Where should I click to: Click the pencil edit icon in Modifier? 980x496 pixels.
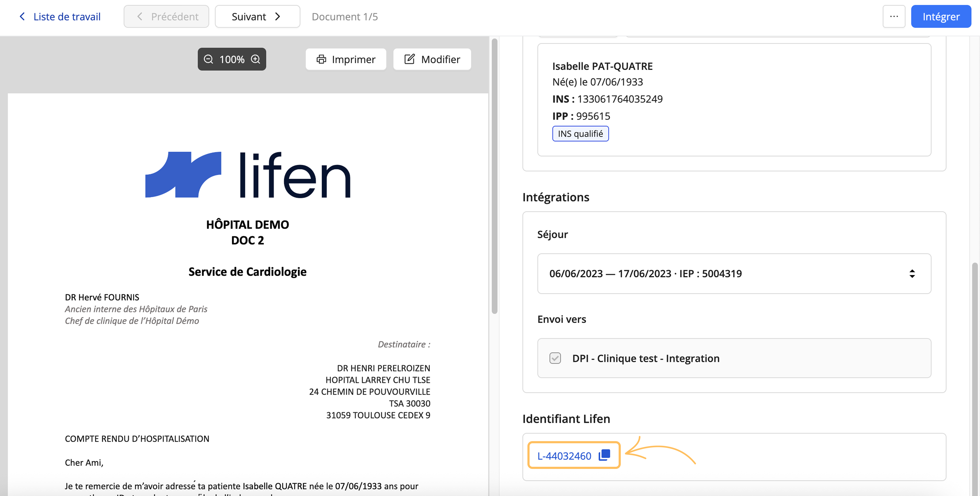409,59
